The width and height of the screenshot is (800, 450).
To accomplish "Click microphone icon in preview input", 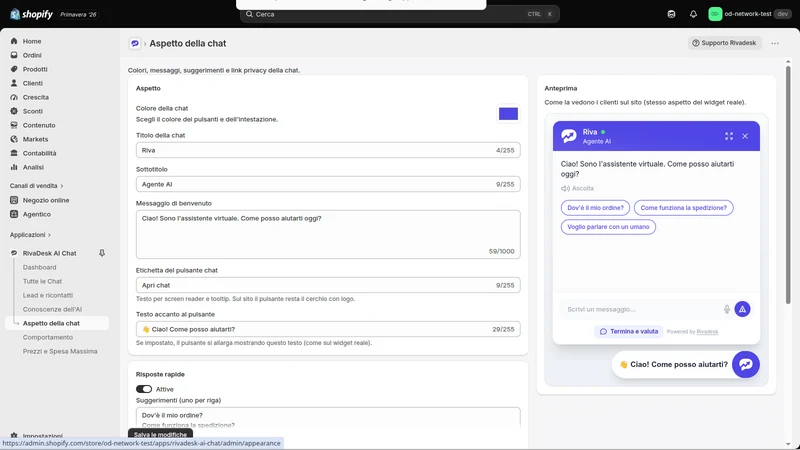I will point(727,309).
